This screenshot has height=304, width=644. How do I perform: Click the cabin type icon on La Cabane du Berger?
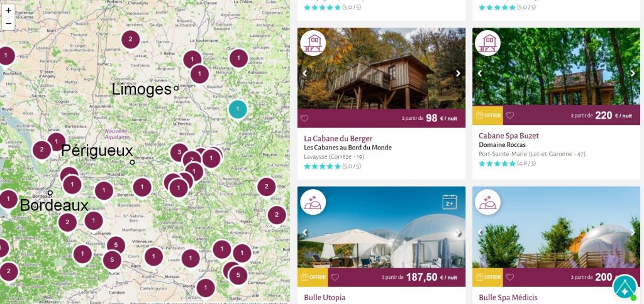point(313,43)
